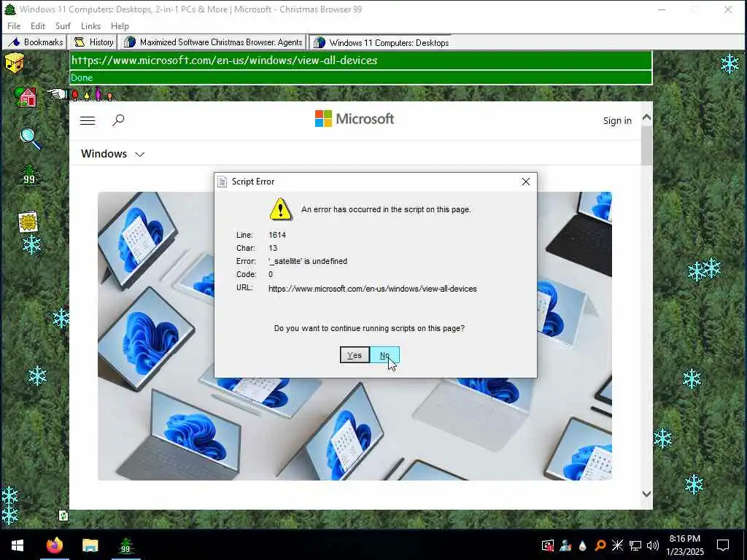Click the yellow Christmas light bulb
This screenshot has width=747, height=560.
pyautogui.click(x=87, y=96)
